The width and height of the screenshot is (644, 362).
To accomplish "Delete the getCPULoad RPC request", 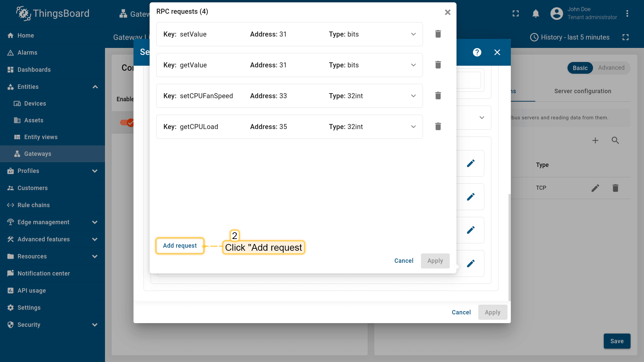I will [x=438, y=127].
